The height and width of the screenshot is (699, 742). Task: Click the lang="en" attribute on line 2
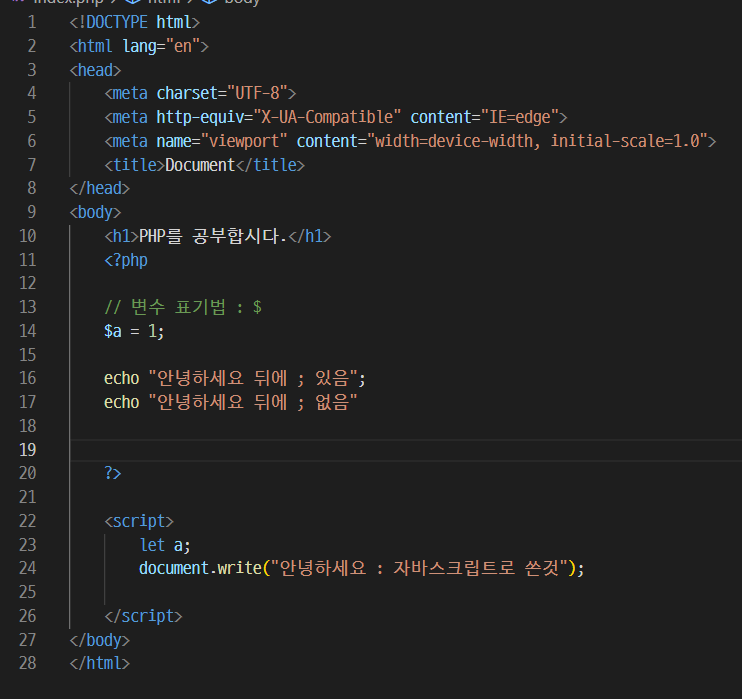point(161,46)
